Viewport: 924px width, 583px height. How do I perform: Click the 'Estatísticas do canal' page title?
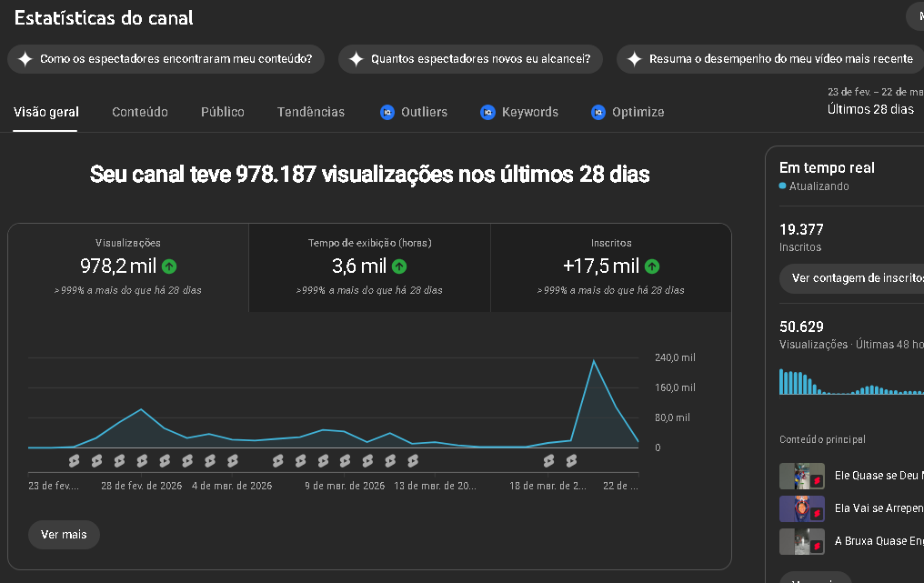click(104, 18)
